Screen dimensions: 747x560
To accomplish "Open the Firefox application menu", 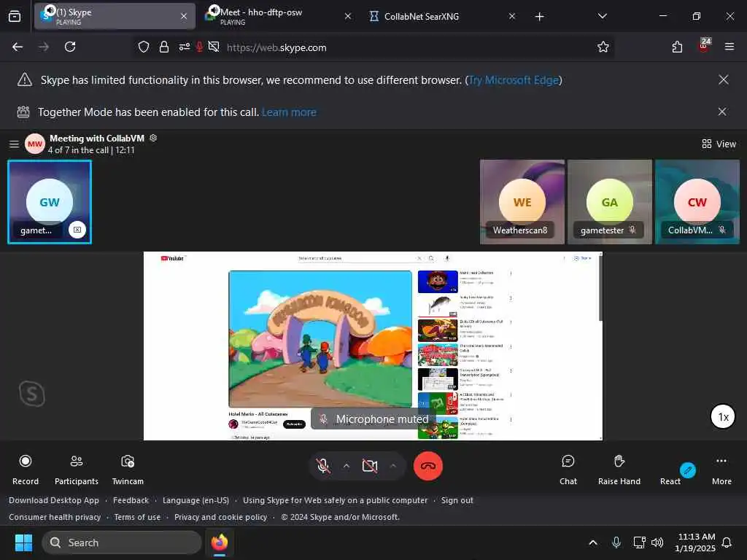I will pos(729,47).
